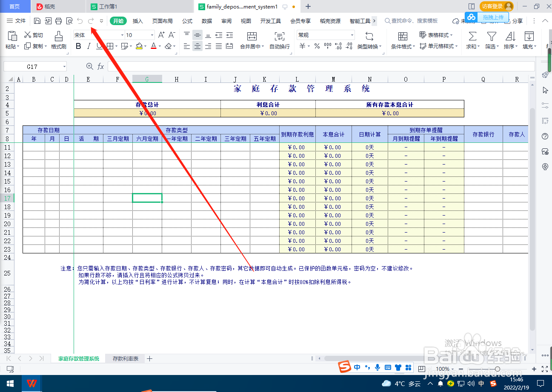Click the Conditional Formatting (条件格式) icon
The width and height of the screenshot is (552, 392).
tap(403, 36)
